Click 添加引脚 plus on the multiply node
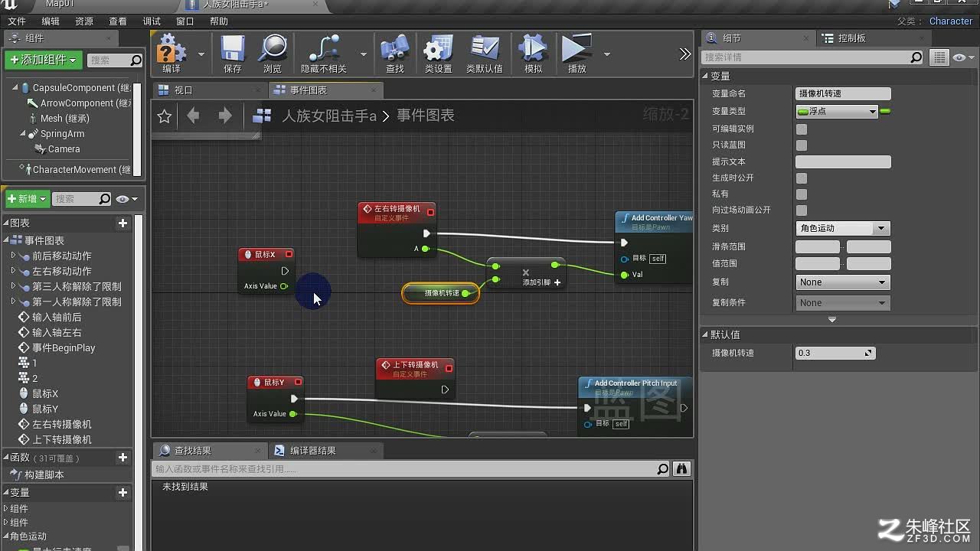The height and width of the screenshot is (551, 980). pos(557,282)
